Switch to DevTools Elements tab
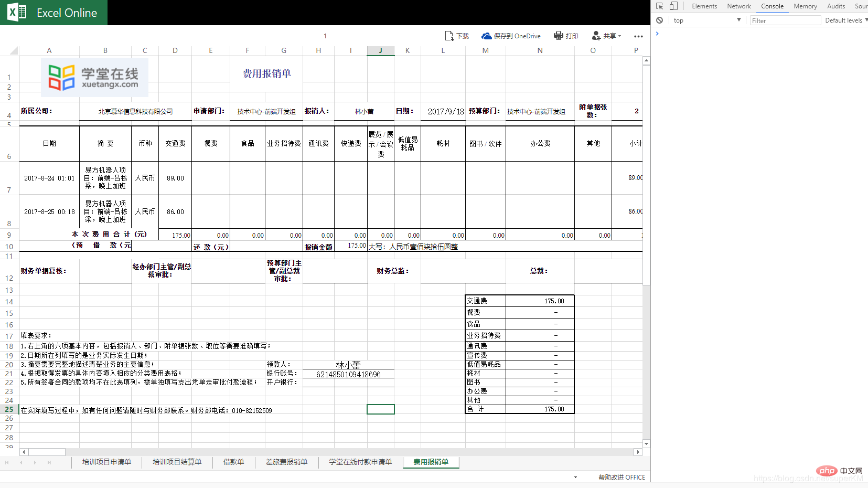868x488 pixels. [x=704, y=6]
